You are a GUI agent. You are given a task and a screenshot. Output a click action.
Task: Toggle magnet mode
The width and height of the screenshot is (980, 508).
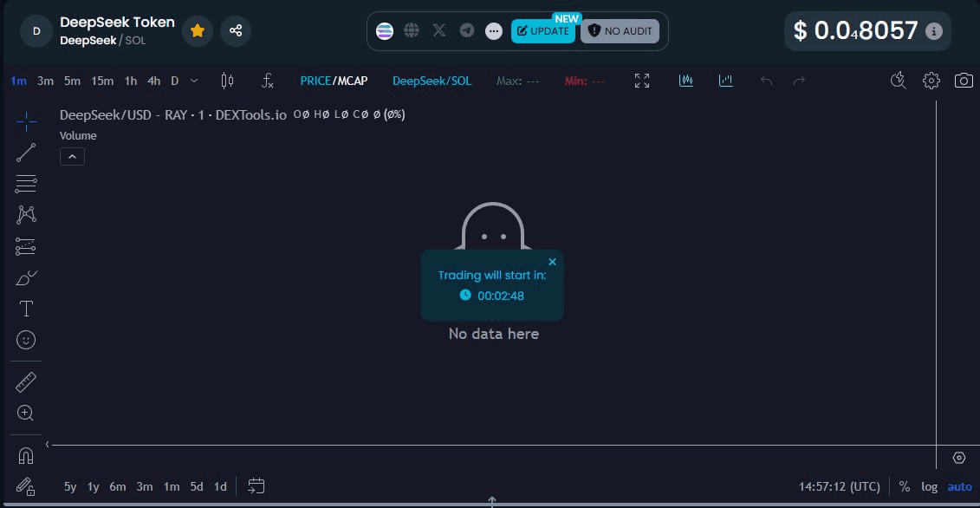(x=26, y=456)
